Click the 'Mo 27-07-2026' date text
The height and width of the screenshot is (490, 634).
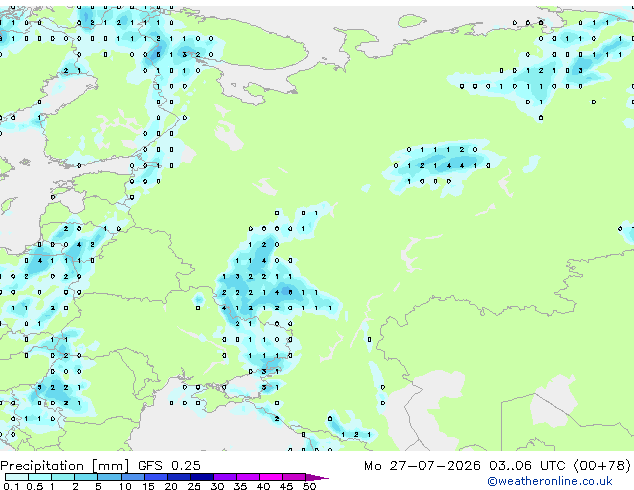[x=422, y=465]
